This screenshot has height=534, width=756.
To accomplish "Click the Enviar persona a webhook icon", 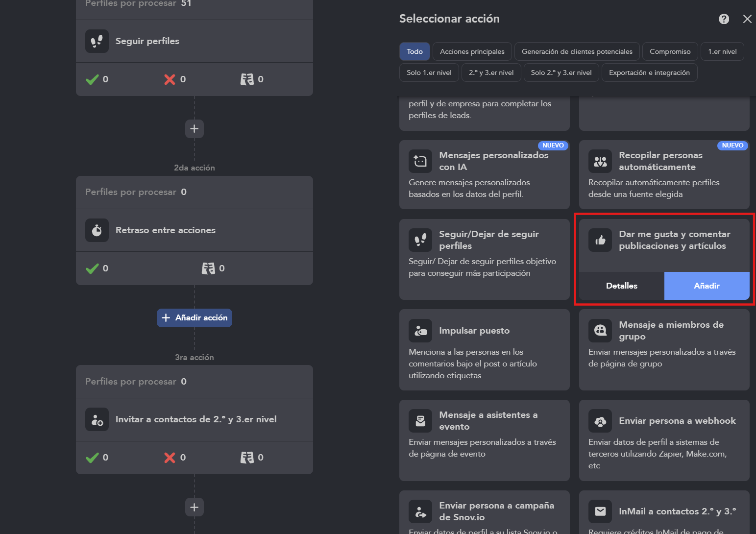I will [x=600, y=421].
